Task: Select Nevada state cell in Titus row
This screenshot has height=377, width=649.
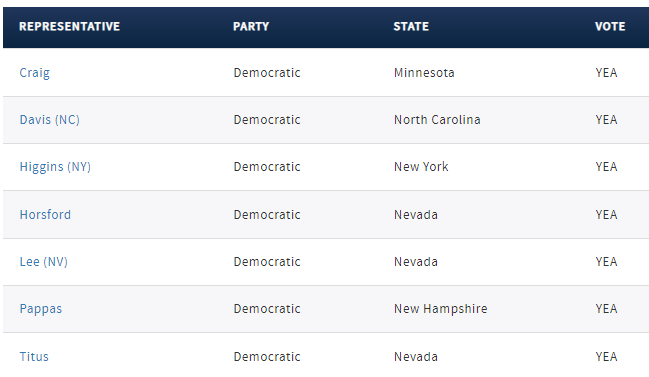Action: (416, 357)
